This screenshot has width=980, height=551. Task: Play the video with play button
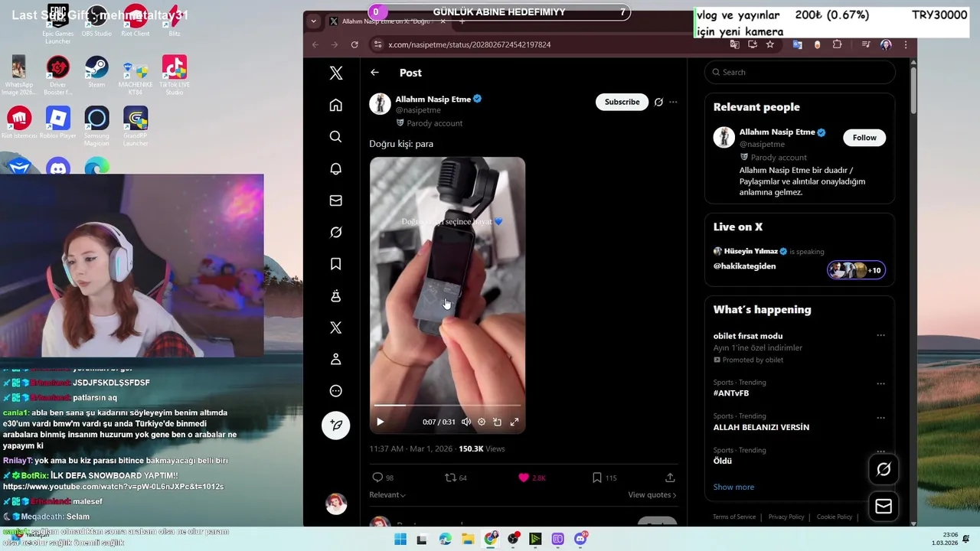[380, 422]
